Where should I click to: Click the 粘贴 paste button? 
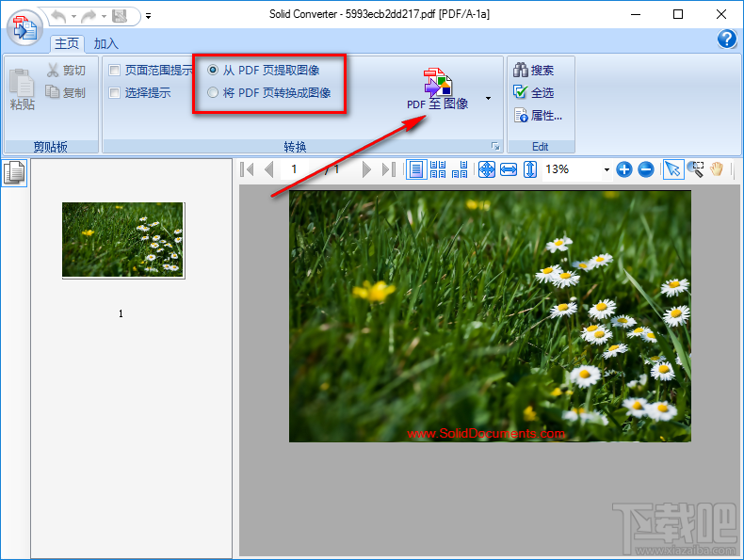pos(23,90)
